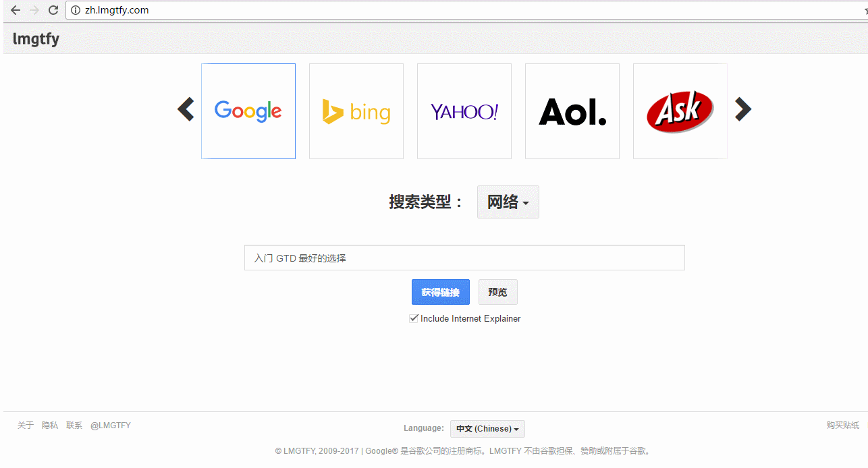Open the @LMGTFY footer link
This screenshot has width=868, height=468.
[111, 426]
